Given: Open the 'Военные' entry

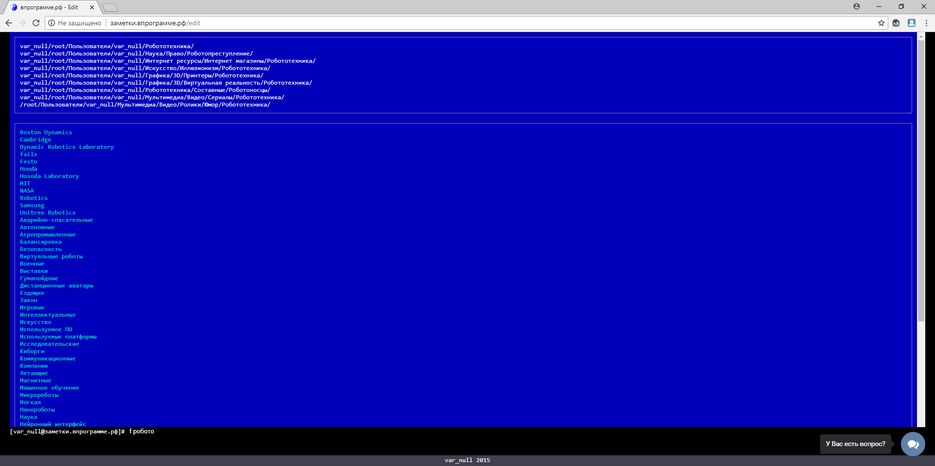Looking at the screenshot, I should [32, 264].
